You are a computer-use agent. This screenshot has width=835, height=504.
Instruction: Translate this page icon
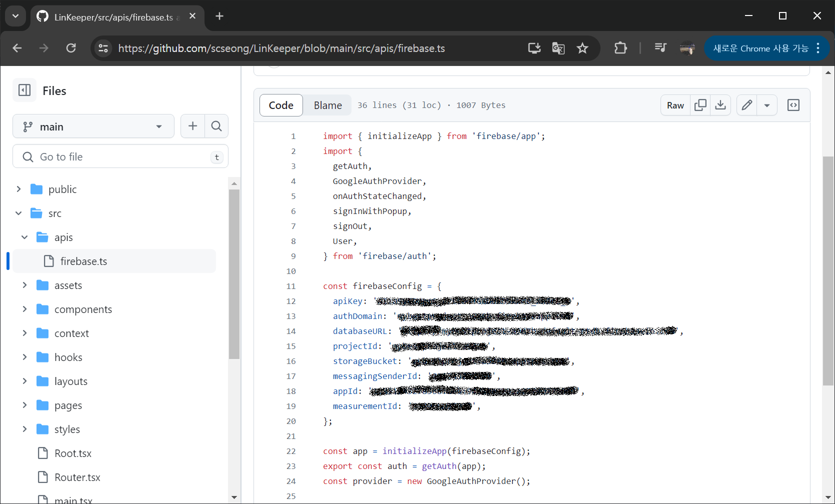pyautogui.click(x=558, y=48)
